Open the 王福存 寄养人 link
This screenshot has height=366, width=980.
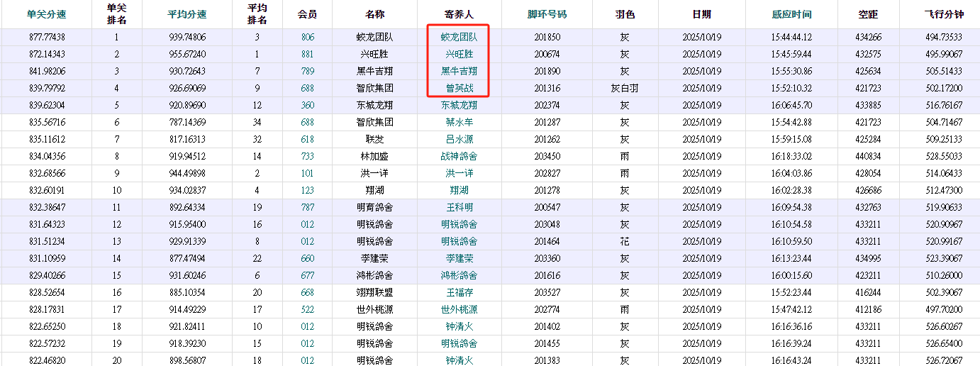coord(459,292)
